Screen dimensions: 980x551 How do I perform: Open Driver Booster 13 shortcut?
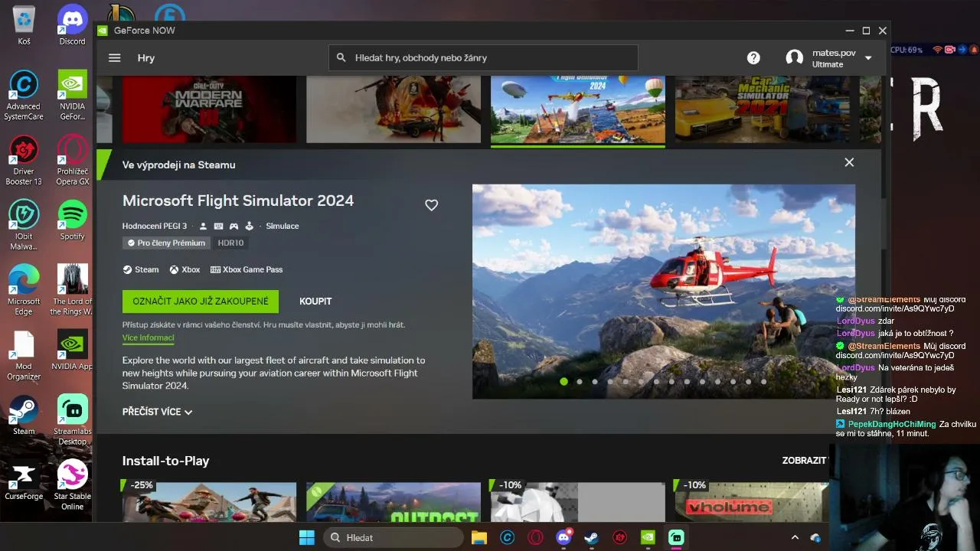pyautogui.click(x=24, y=161)
